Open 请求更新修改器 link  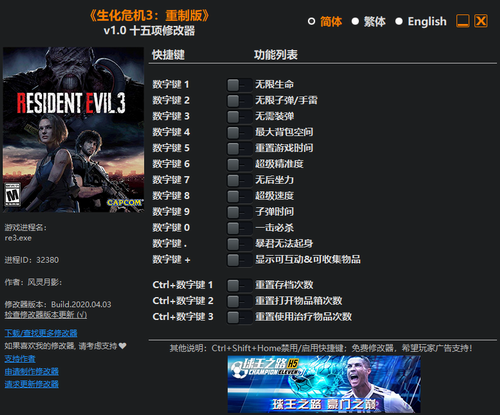point(32,384)
